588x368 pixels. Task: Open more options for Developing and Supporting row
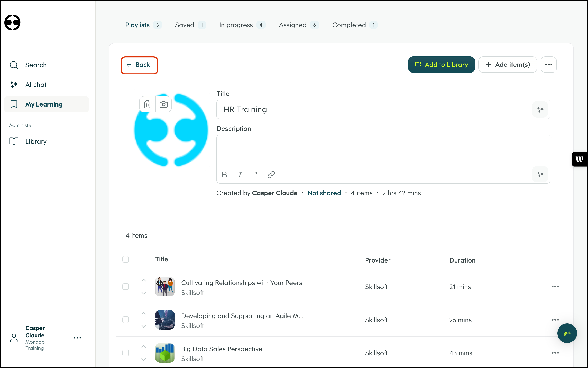[555, 320]
